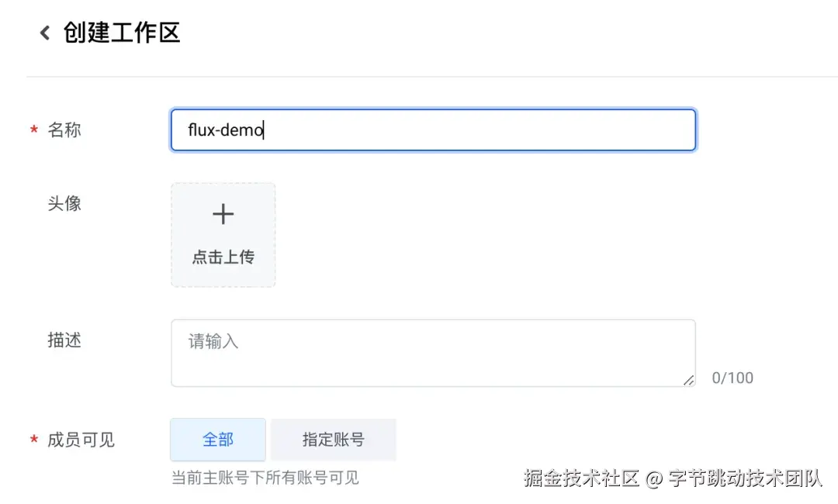
Task: Click the textarea resize handle corner
Action: (689, 380)
